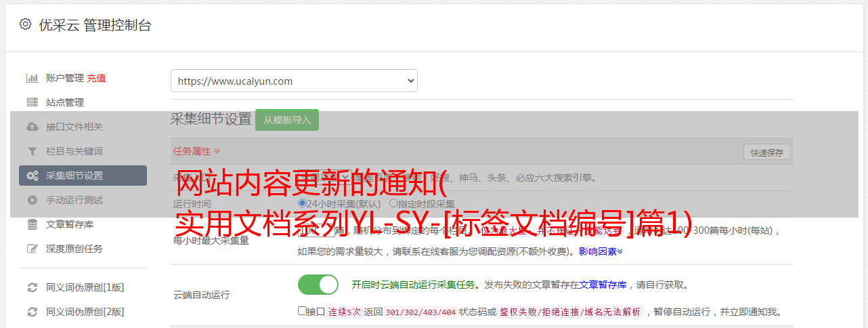The width and height of the screenshot is (868, 328).
Task: Click the 鉴权失败/拒绝连接/域名无法解析 text
Action: pyautogui.click(x=570, y=312)
